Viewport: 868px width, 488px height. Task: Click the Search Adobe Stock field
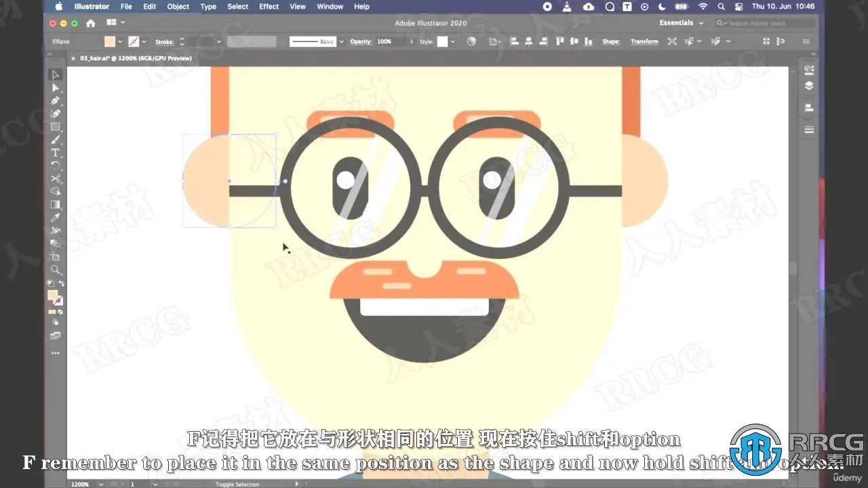pos(766,23)
